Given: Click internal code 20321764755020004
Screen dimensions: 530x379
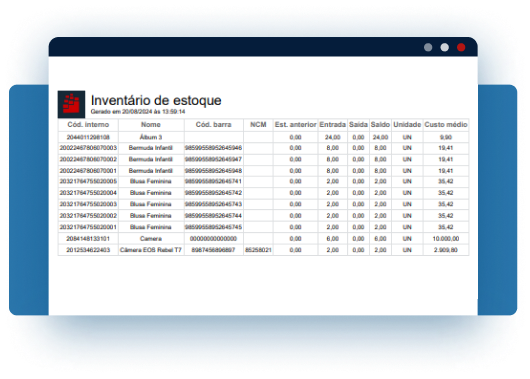Looking at the screenshot, I should click(88, 193).
